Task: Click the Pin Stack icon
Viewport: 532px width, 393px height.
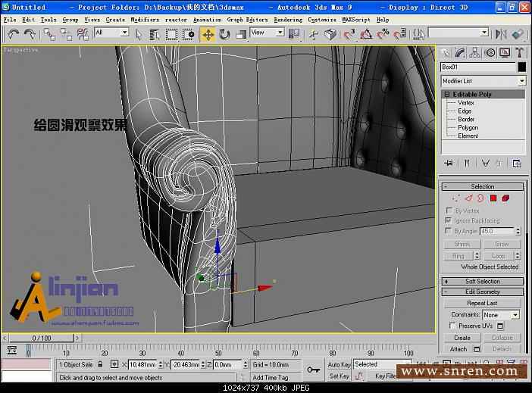Action: coord(449,163)
